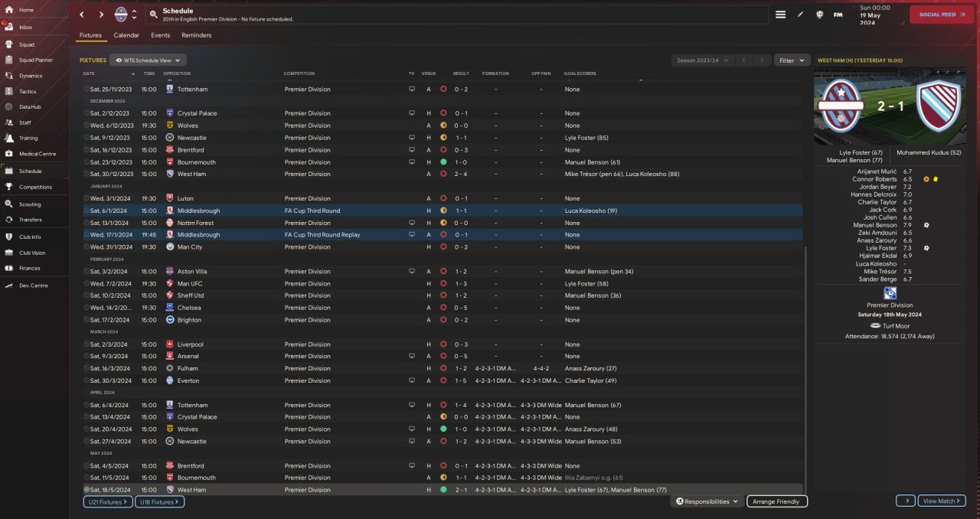Viewport: 980px width, 519px height.
Task: Click the View Match button
Action: pos(942,501)
